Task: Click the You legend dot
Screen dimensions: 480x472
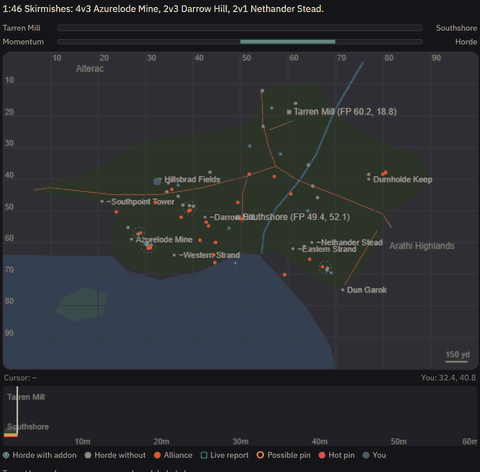Action: pos(366,455)
